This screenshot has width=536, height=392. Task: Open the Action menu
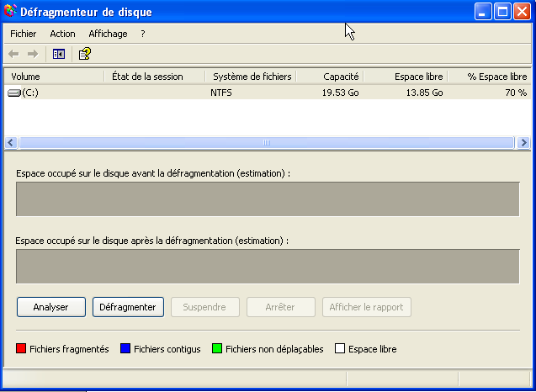tap(62, 34)
